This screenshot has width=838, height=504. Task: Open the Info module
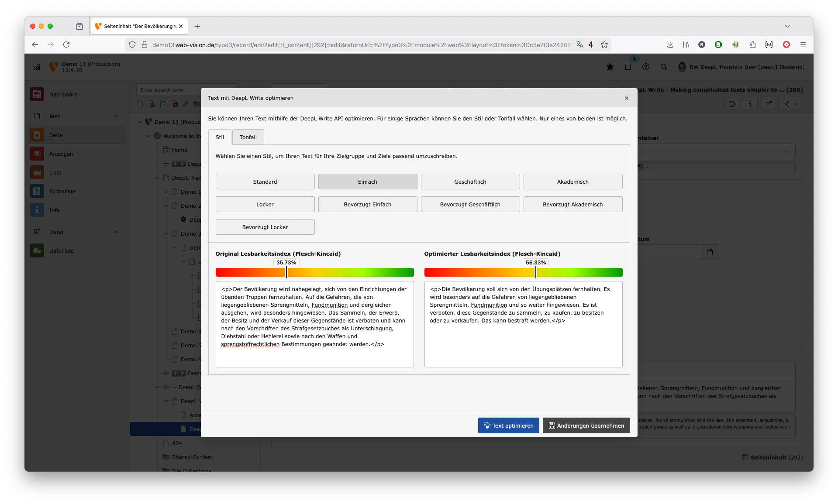click(76, 210)
